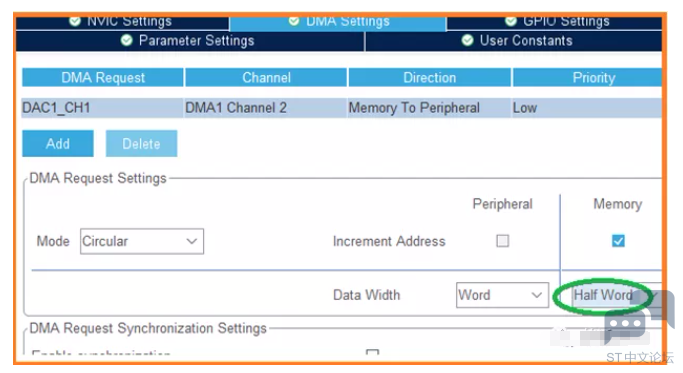Click the Delete button
Screen dimensions: 683x373
[142, 143]
